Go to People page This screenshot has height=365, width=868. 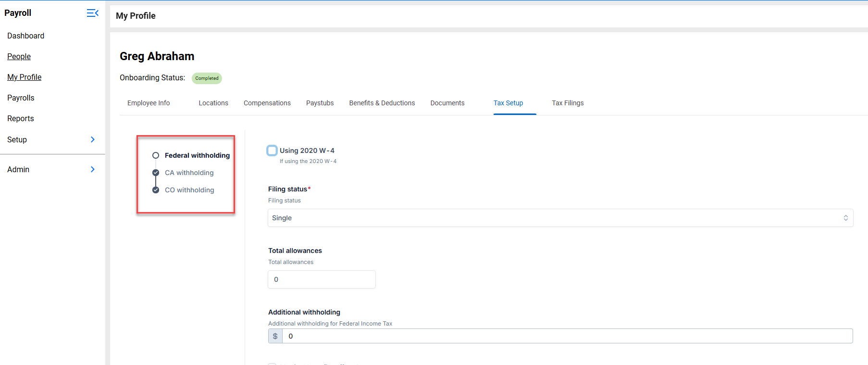pos(19,56)
